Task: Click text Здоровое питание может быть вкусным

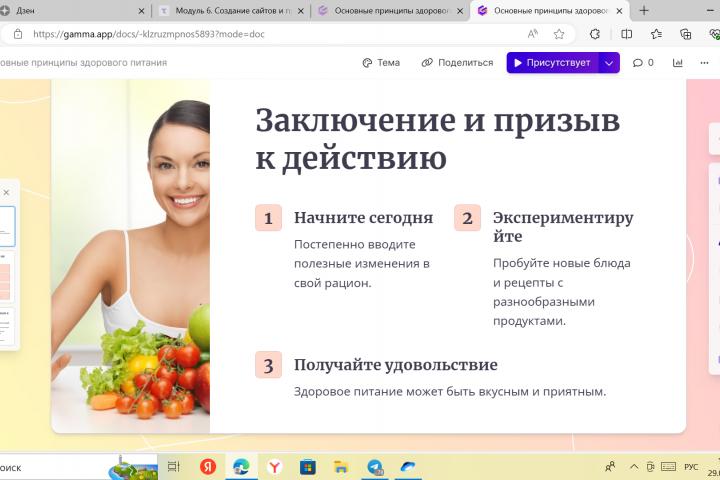Action: tap(450, 392)
